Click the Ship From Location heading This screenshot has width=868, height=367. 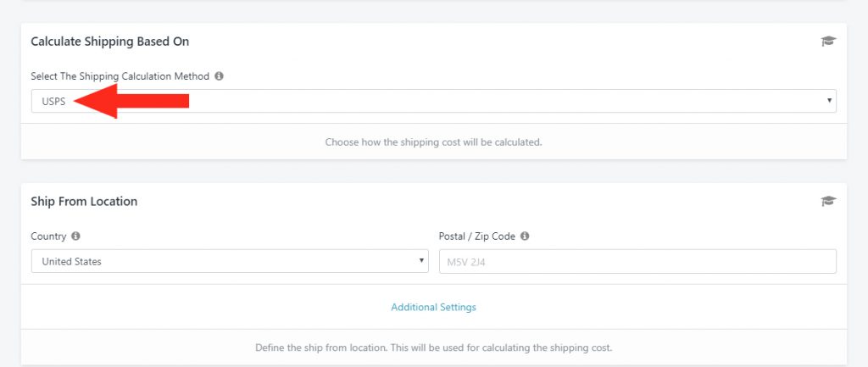(x=84, y=202)
